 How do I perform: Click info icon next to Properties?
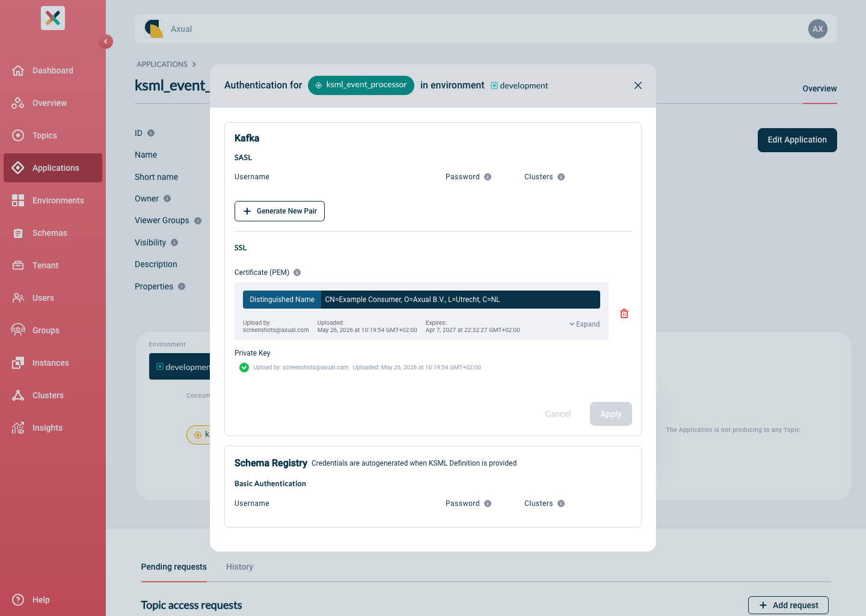pyautogui.click(x=182, y=286)
